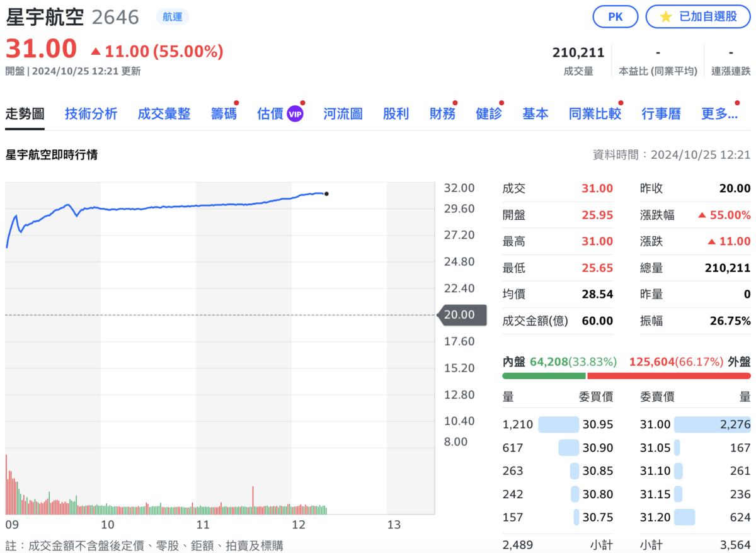Click the stock code 2646

(115, 17)
